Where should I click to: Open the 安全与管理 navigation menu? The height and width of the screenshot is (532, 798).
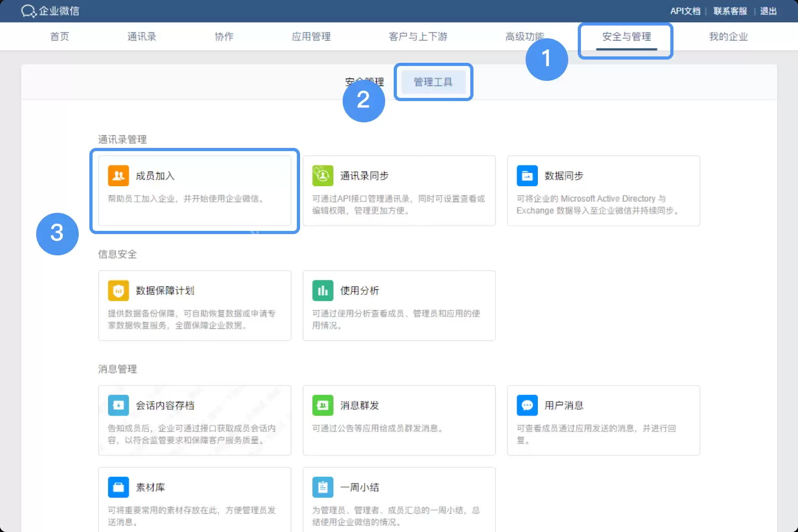pyautogui.click(x=625, y=37)
